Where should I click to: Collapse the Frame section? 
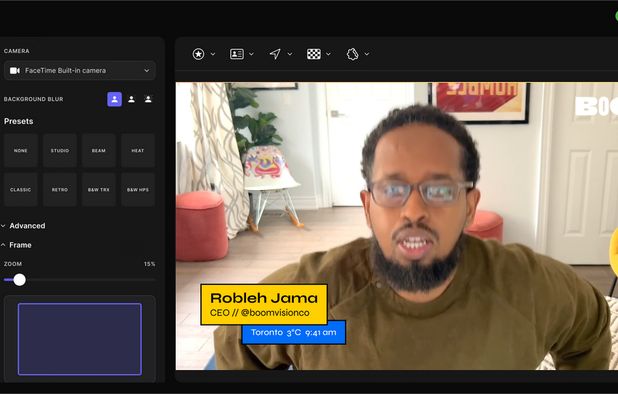[x=17, y=245]
